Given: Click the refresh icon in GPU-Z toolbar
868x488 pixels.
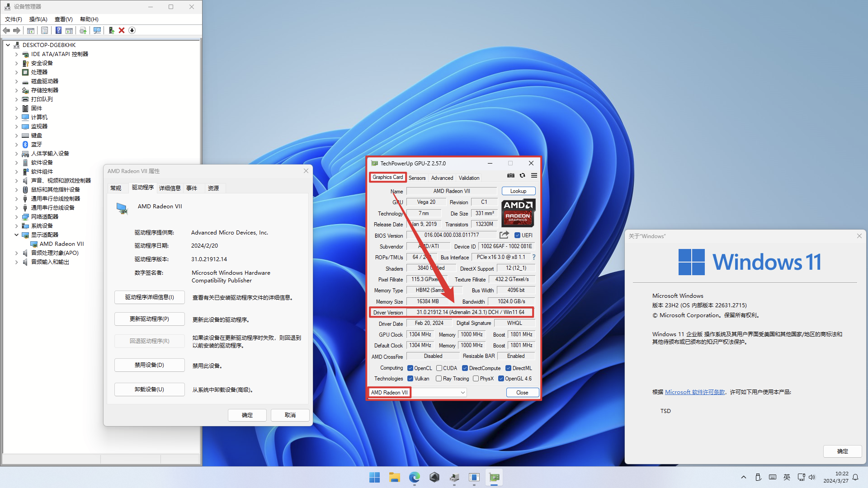Looking at the screenshot, I should pyautogui.click(x=523, y=176).
